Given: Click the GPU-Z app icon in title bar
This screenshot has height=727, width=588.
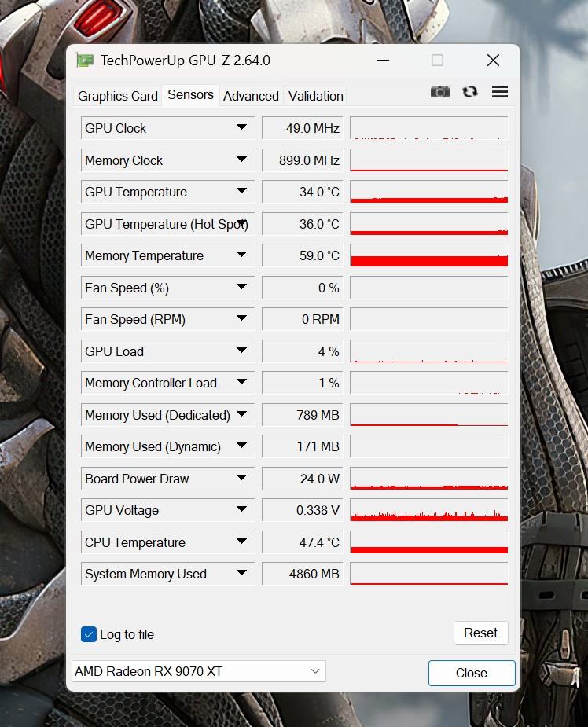Looking at the screenshot, I should [x=85, y=61].
